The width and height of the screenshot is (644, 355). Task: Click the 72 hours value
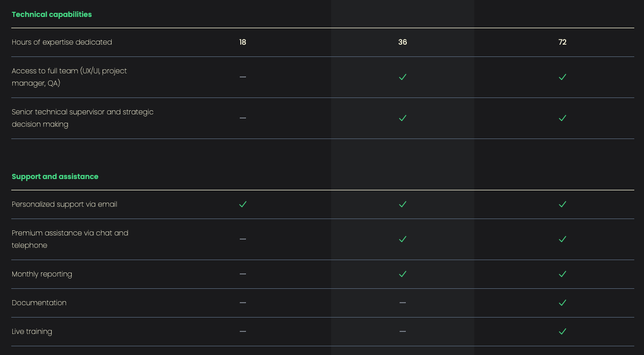tap(563, 42)
